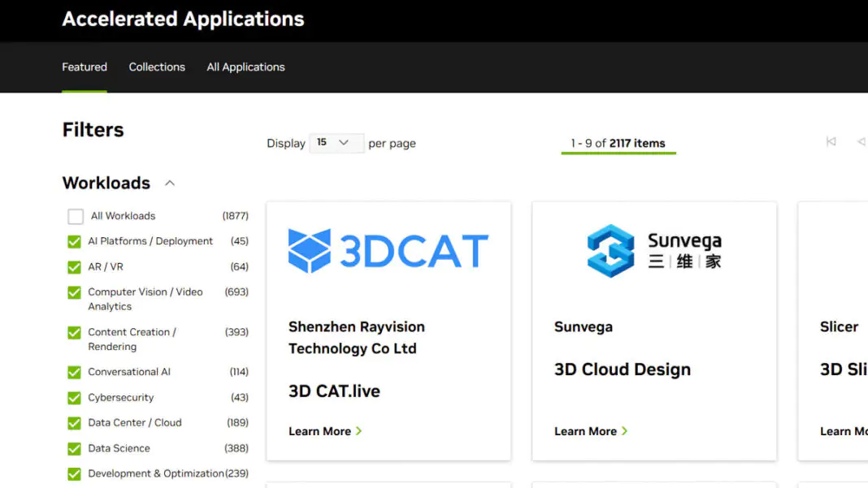Uncheck the Cybersecurity filter checkbox
Image resolution: width=868 pixels, height=488 pixels.
75,398
